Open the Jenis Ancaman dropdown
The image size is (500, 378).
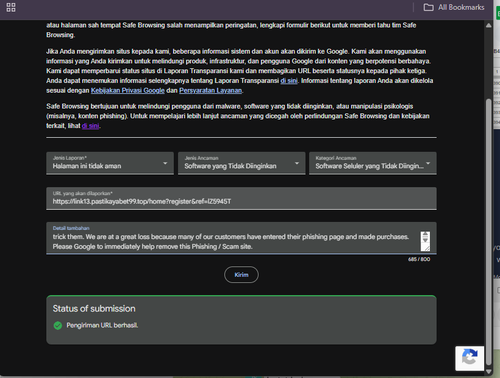pyautogui.click(x=242, y=163)
